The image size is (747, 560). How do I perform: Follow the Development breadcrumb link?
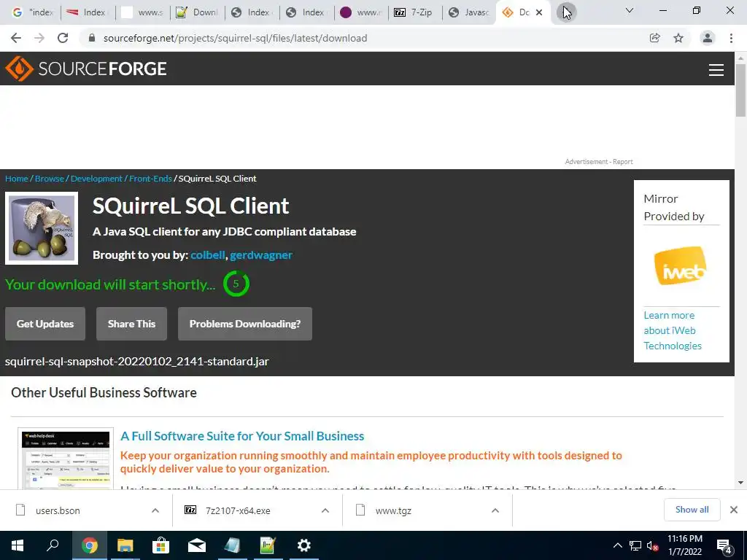point(97,179)
